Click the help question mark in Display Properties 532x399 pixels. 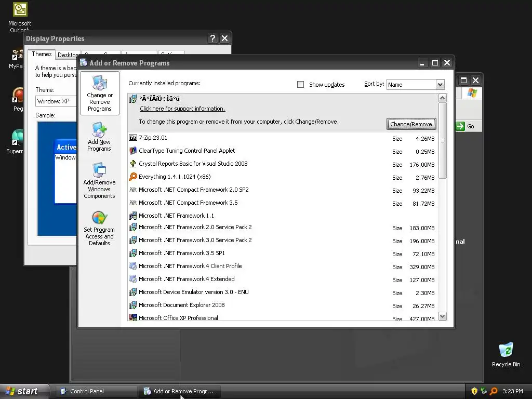[212, 38]
